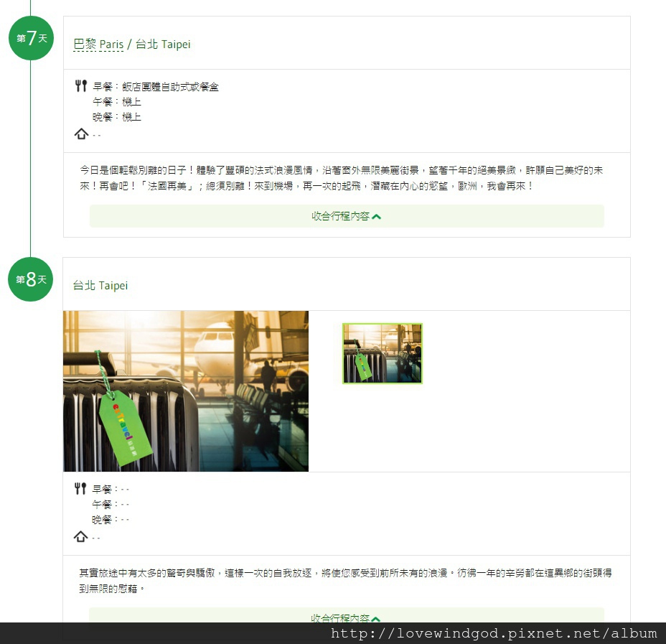Click the Day 8 heading 台北 Taipei
This screenshot has width=666, height=644.
[100, 286]
